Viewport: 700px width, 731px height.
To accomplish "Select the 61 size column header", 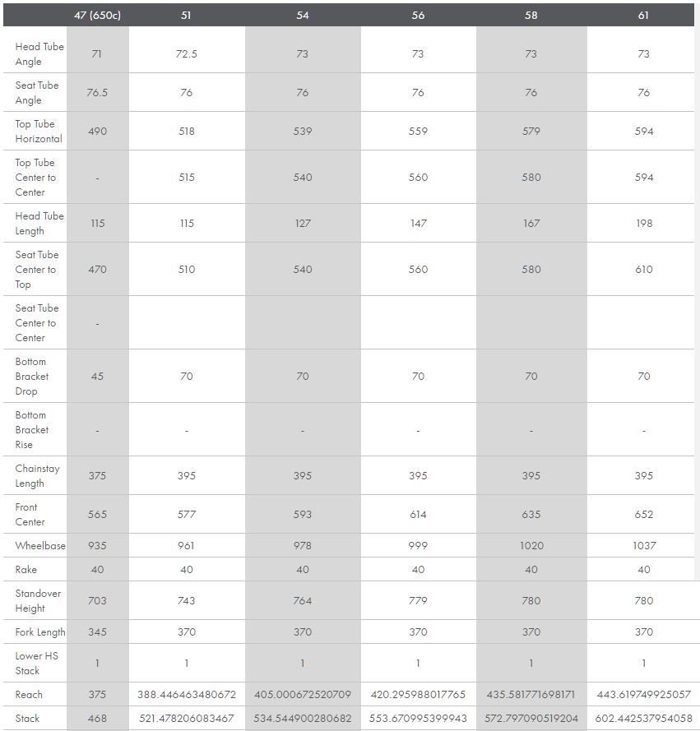I will click(x=643, y=15).
